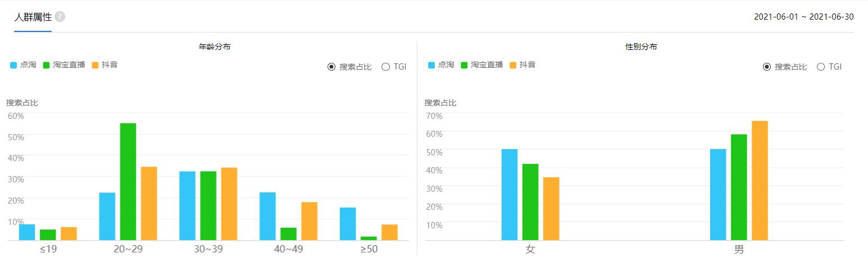The width and height of the screenshot is (868, 267).
Task: Click the 性别分布 chart title
Action: pos(641,47)
